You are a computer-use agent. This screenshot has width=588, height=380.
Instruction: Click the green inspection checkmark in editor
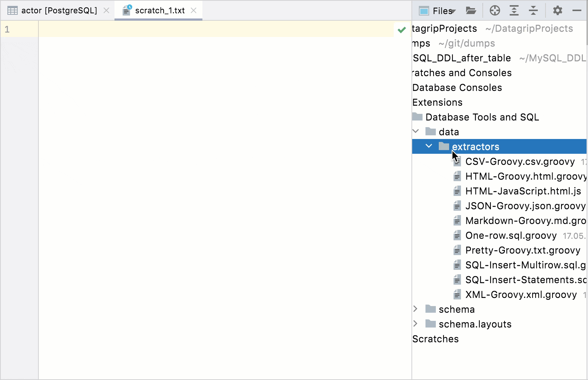tap(402, 30)
